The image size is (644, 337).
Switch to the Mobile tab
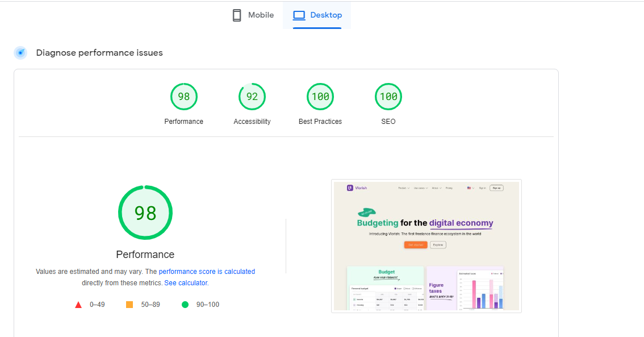(252, 15)
